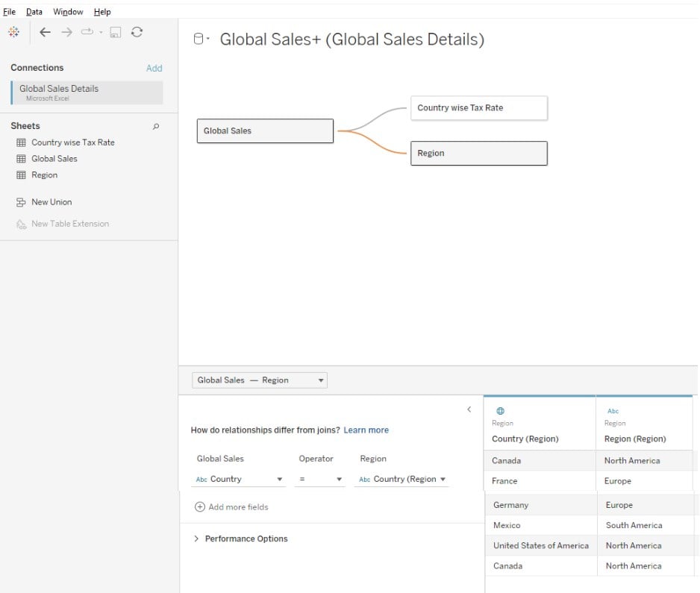Image resolution: width=700 pixels, height=593 pixels.
Task: Click the New Union icon
Action: pyautogui.click(x=21, y=202)
